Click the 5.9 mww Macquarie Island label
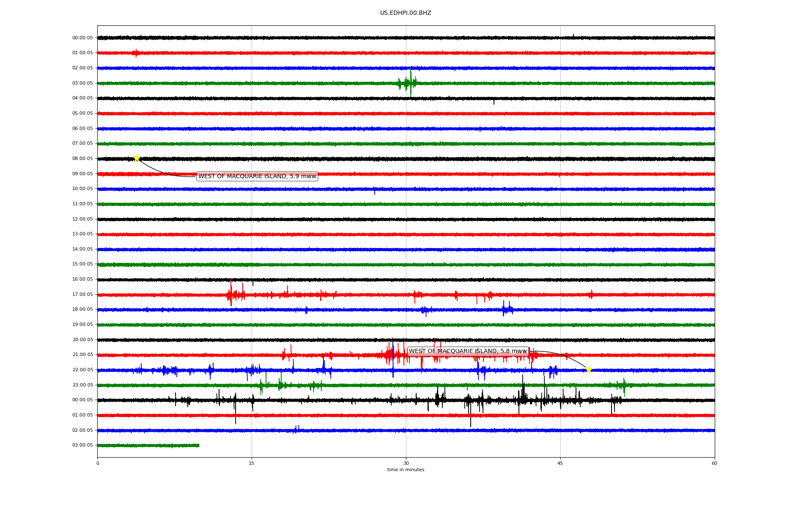Image resolution: width=812 pixels, height=508 pixels. pos(257,176)
